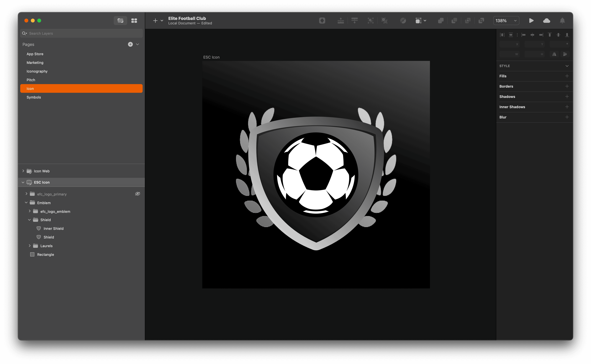Add a new Border
The width and height of the screenshot is (591, 364).
(567, 86)
